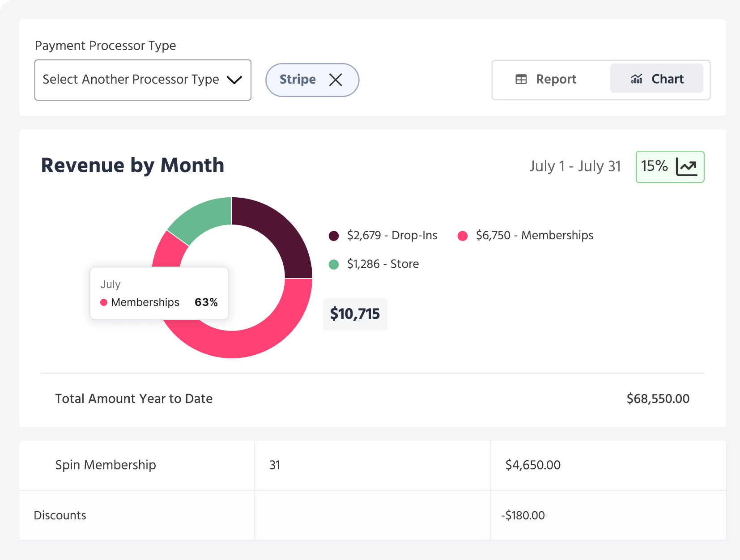Open the Select Another Processor Type dropdown
Viewport: 740px width, 560px height.
[x=143, y=80]
